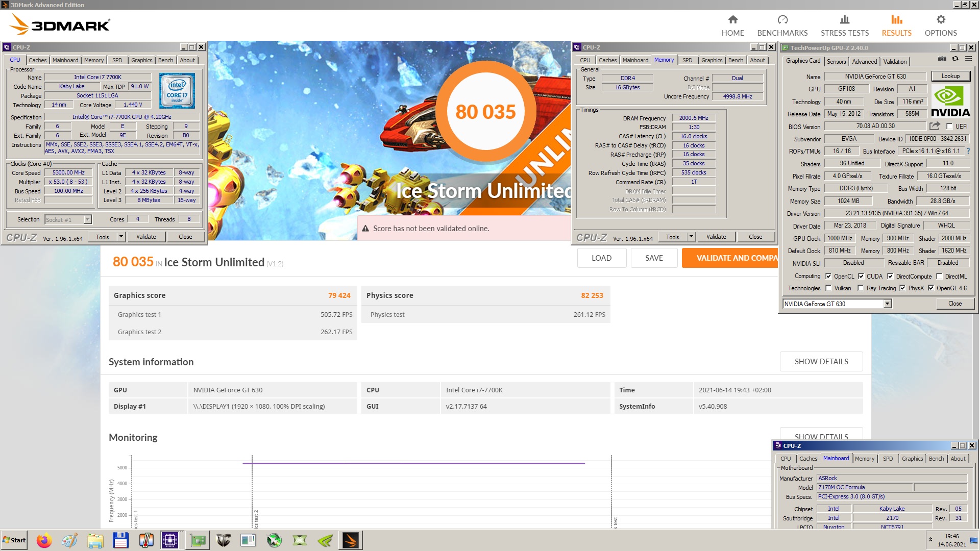Open the GPU-Z hamburger menu
This screenshot has height=551, width=980.
pyautogui.click(x=968, y=59)
